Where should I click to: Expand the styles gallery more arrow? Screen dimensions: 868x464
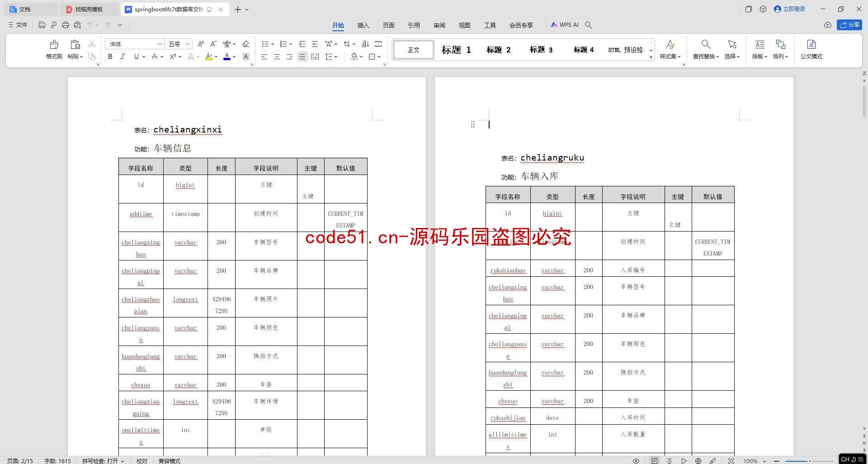651,57
